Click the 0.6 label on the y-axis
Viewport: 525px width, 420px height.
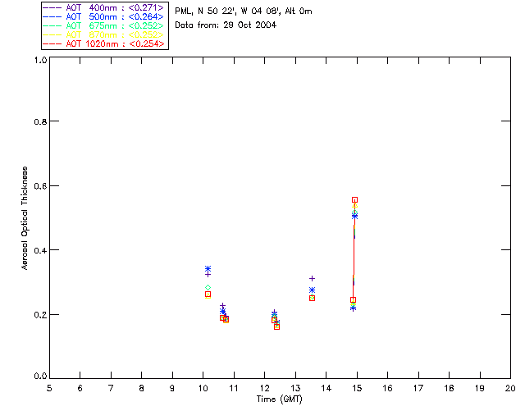point(40,186)
